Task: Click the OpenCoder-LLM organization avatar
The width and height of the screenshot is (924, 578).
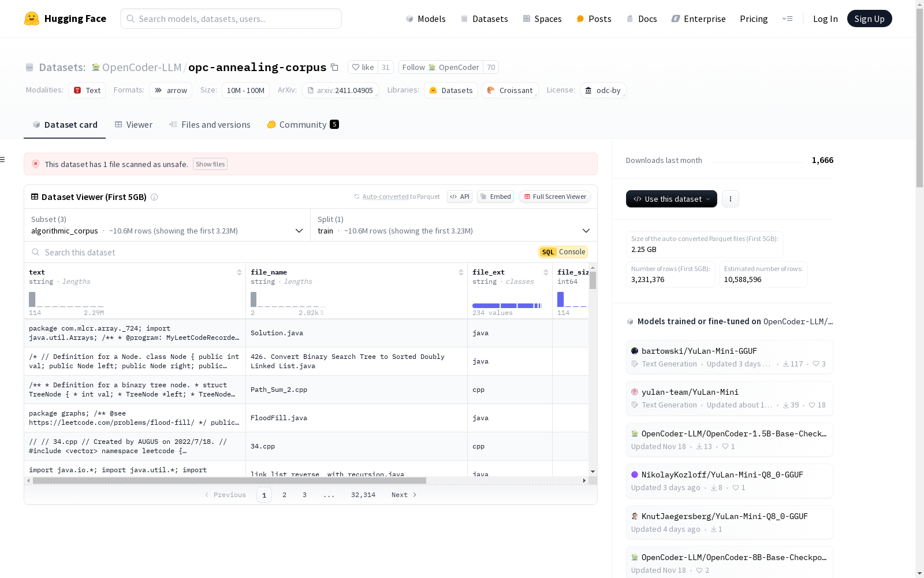Action: tap(96, 67)
